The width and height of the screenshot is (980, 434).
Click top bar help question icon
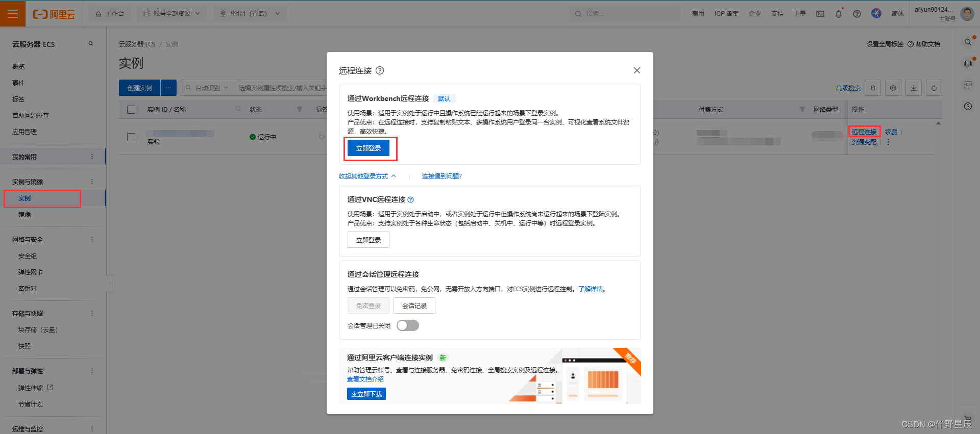tap(857, 14)
